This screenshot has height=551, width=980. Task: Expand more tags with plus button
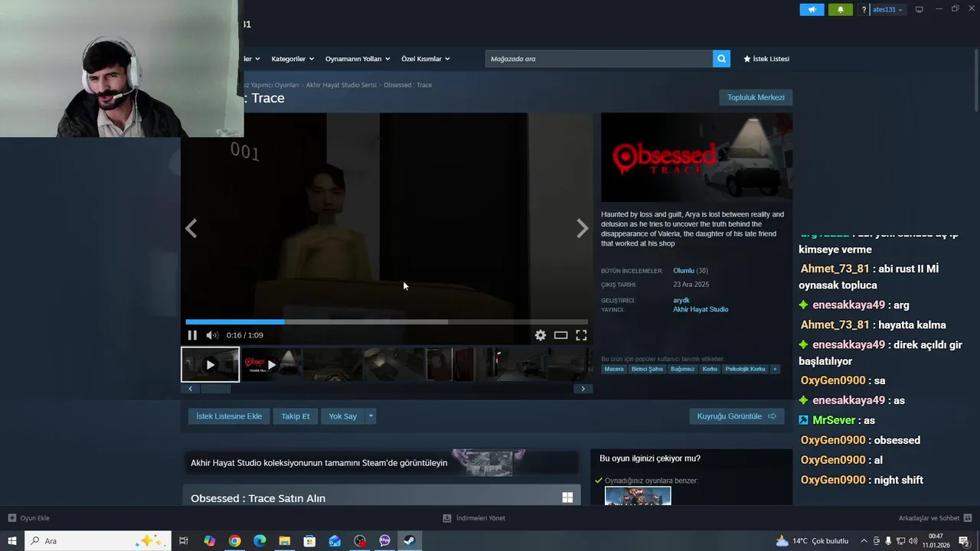tap(775, 369)
